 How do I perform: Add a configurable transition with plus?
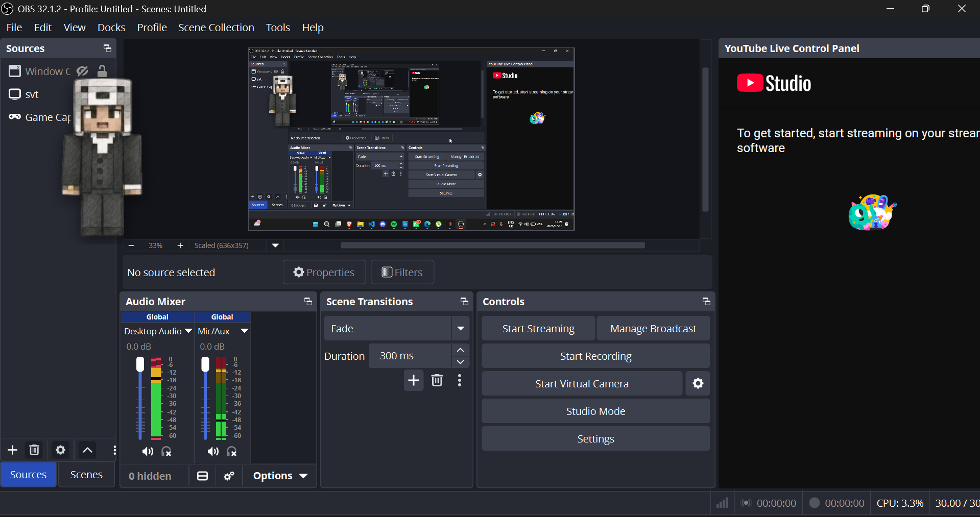(x=414, y=380)
